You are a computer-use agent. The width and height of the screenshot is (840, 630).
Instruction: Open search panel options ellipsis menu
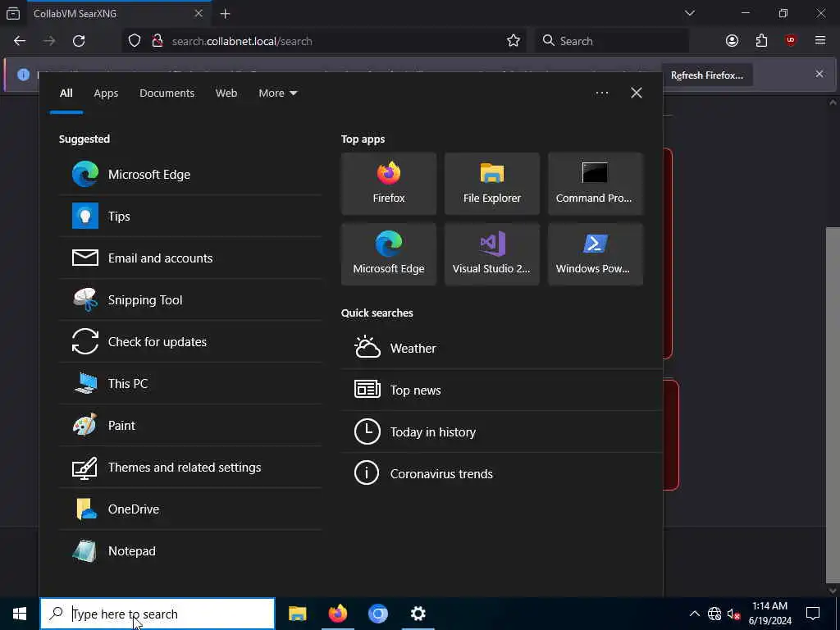[601, 94]
